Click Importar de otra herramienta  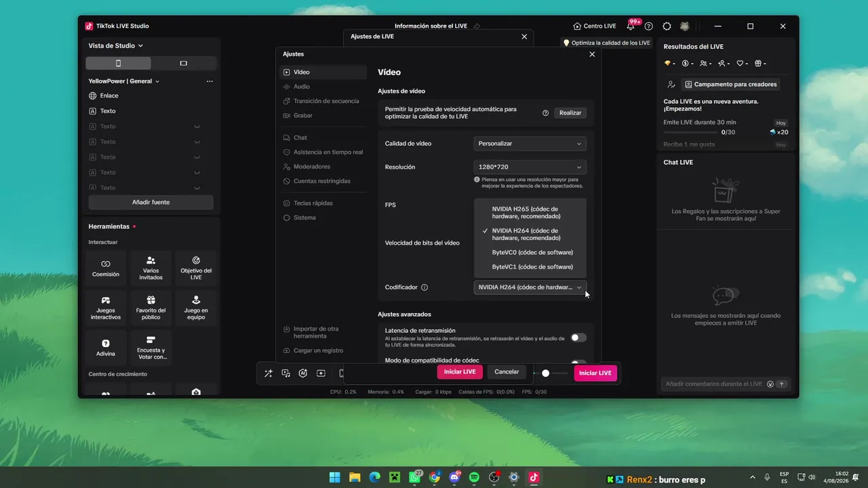pos(323,332)
